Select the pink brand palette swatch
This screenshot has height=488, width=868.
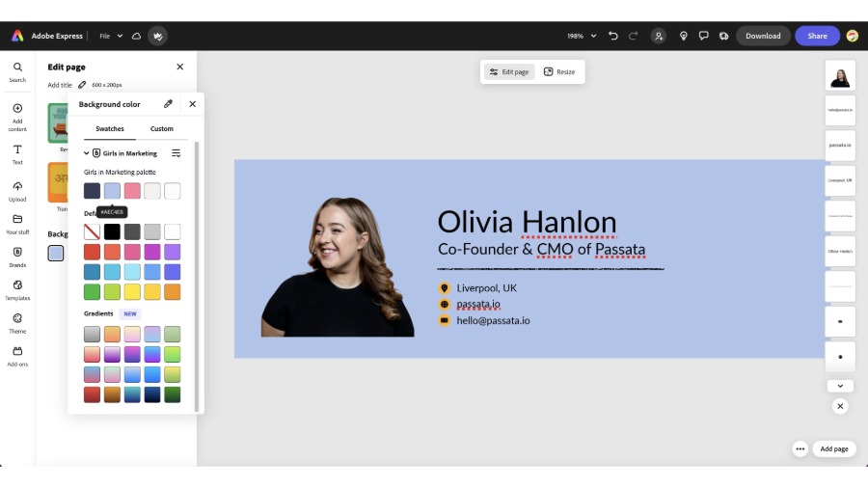pos(132,191)
